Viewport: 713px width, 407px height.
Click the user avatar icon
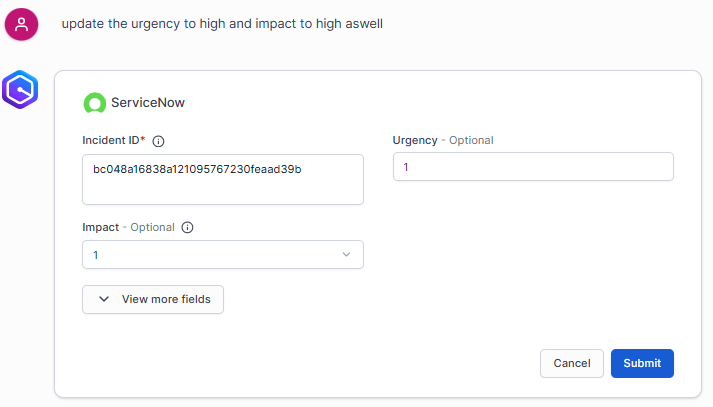tap(21, 24)
